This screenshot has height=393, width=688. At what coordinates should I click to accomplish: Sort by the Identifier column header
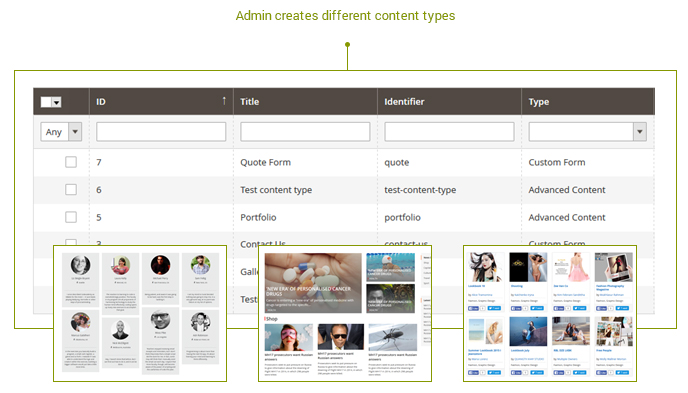404,102
